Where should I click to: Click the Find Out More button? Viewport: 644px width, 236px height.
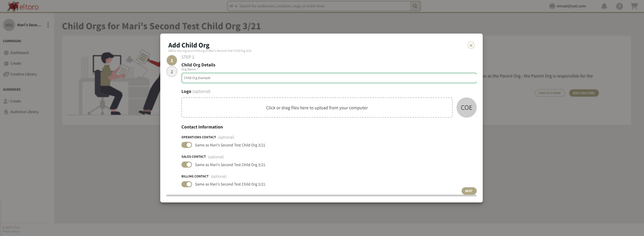[550, 93]
